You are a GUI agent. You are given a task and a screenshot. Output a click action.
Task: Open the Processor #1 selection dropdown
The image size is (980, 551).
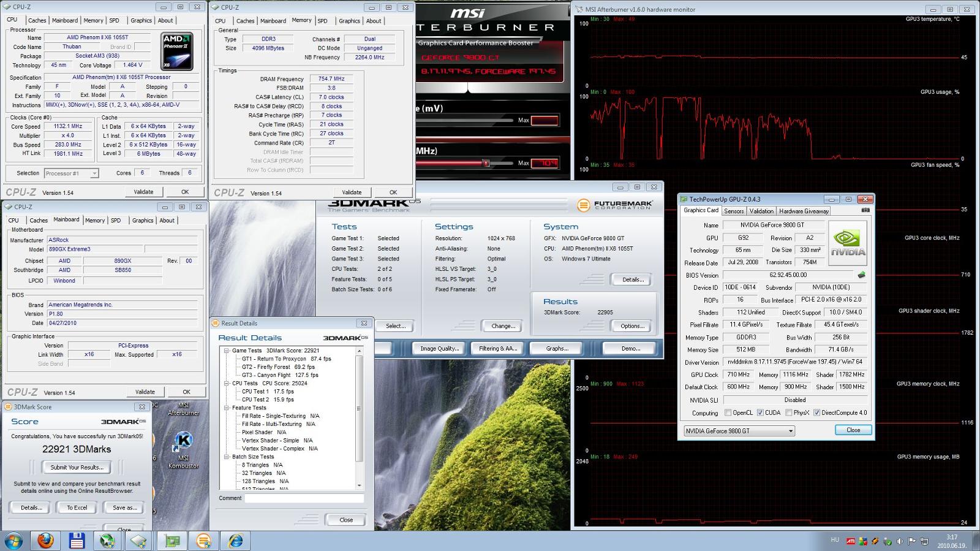pyautogui.click(x=71, y=173)
